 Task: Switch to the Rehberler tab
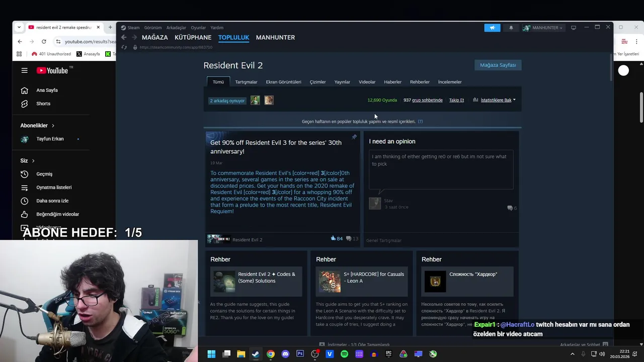[x=420, y=82]
